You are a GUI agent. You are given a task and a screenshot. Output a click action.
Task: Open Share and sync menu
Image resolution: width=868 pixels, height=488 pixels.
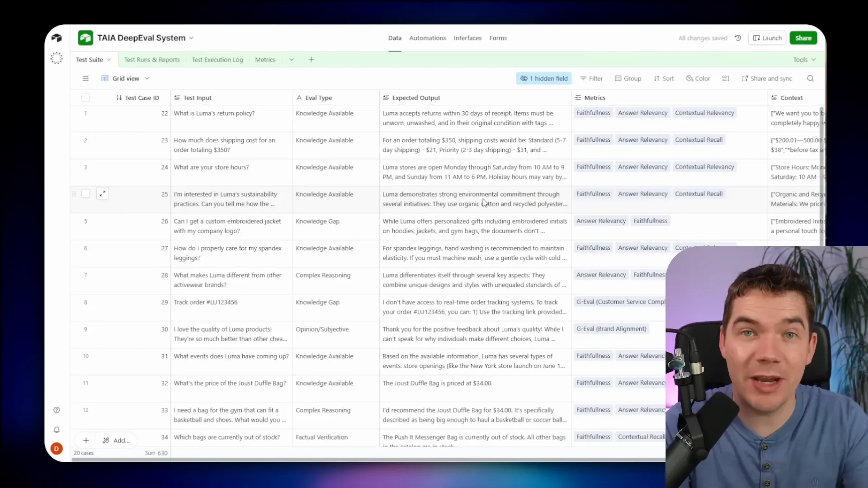point(767,78)
